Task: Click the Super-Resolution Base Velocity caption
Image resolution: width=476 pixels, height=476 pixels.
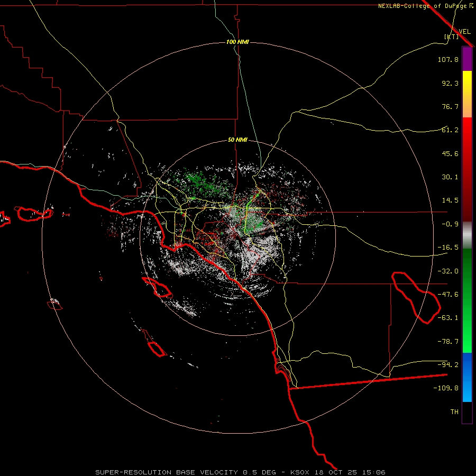Action: click(x=240, y=472)
